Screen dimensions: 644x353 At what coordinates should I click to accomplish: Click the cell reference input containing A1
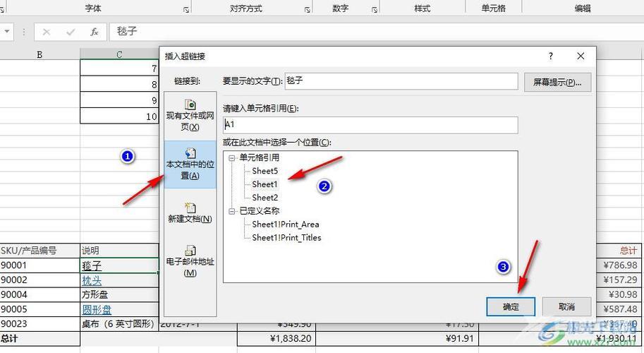(x=370, y=125)
